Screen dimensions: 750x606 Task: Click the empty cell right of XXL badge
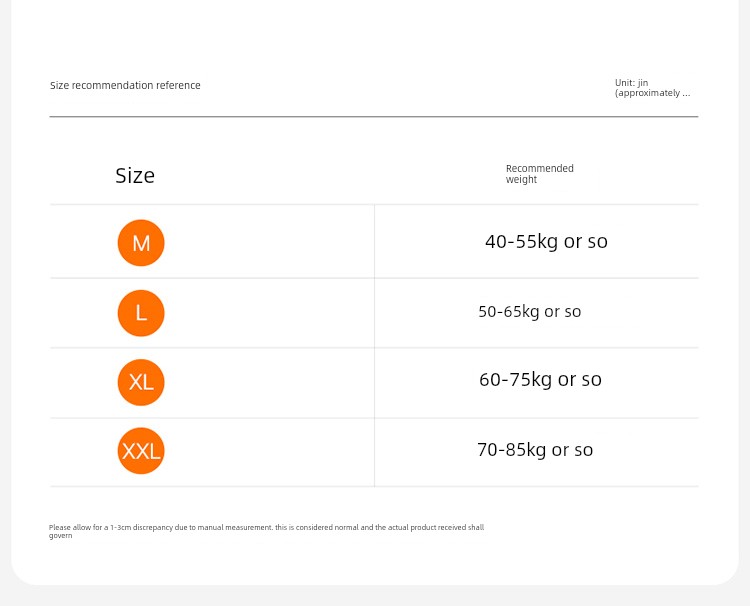pyautogui.click(x=269, y=452)
